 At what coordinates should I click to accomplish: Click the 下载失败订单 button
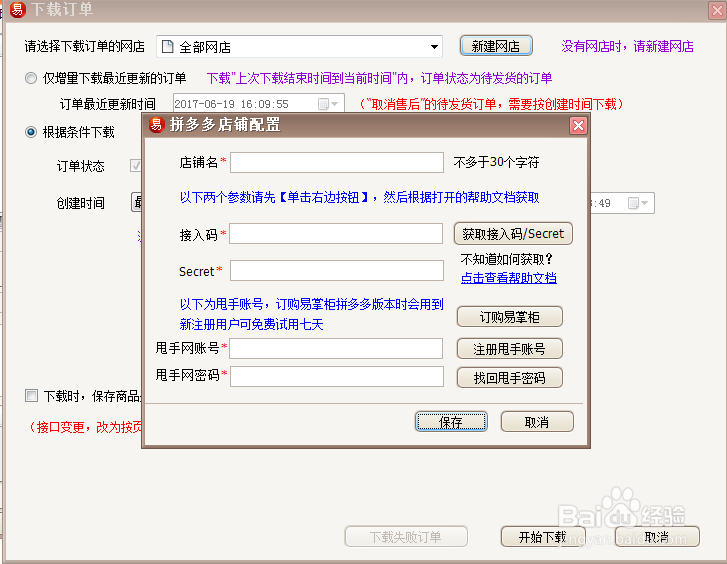tap(406, 537)
